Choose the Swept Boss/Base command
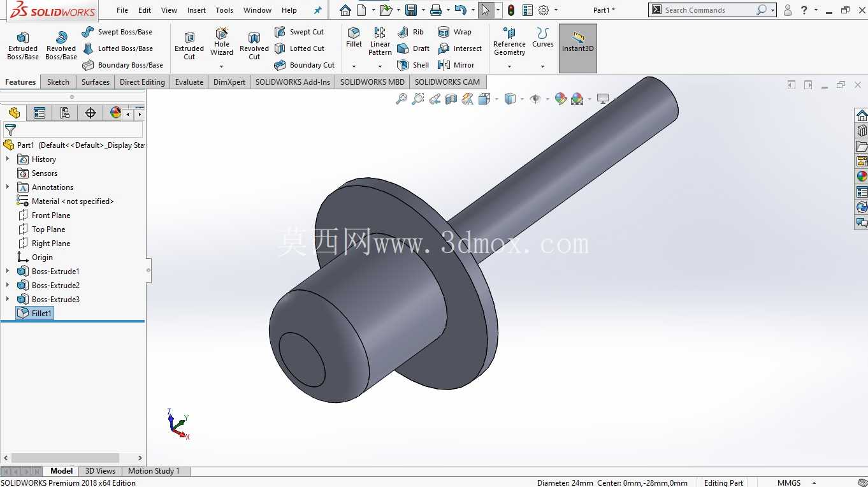 click(117, 32)
